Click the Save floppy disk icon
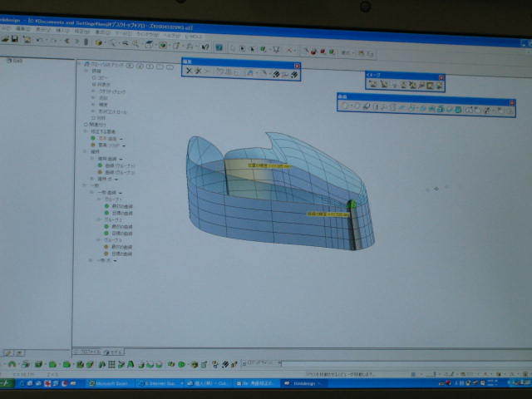Viewport: 532px width, 399px height. [x=15, y=39]
